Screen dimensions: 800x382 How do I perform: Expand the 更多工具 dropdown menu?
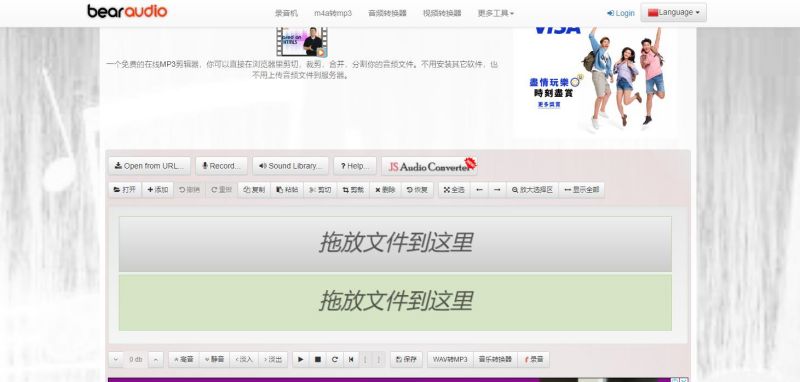click(x=495, y=13)
